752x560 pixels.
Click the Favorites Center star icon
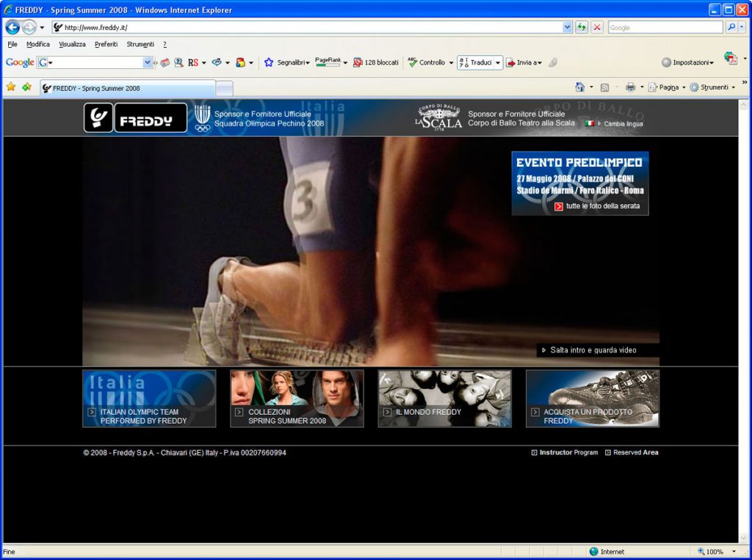11,87
